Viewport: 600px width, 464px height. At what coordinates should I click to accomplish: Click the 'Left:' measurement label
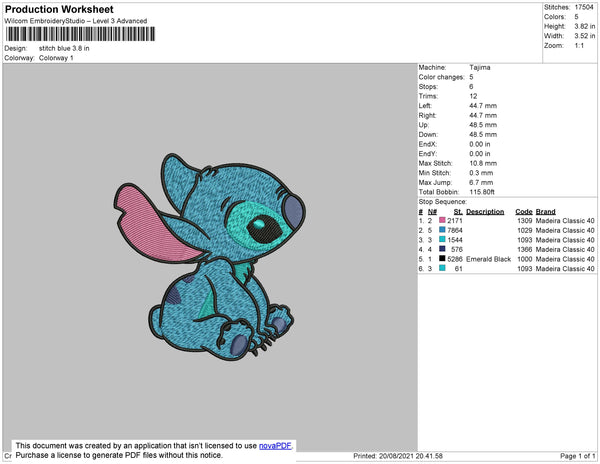point(425,106)
